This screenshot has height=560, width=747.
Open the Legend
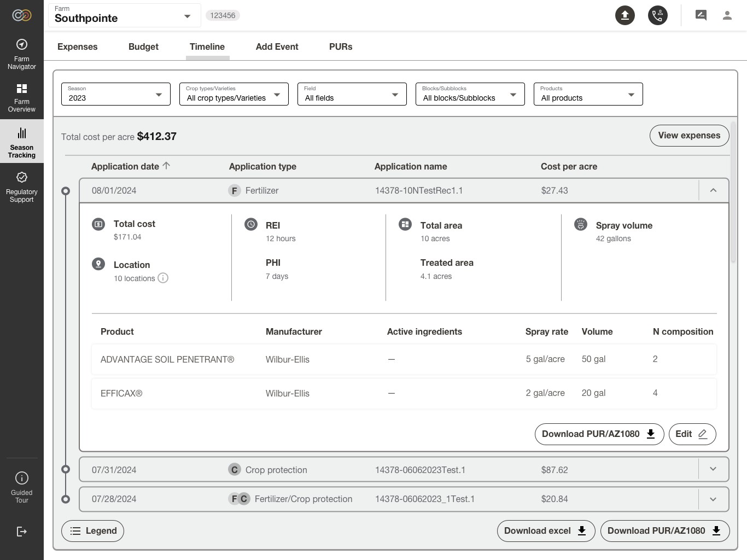tap(93, 531)
